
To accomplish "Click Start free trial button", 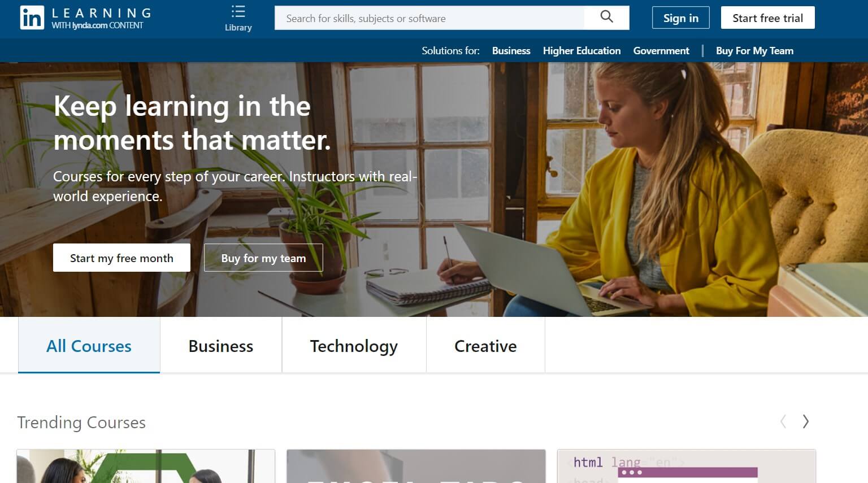I will 767,18.
